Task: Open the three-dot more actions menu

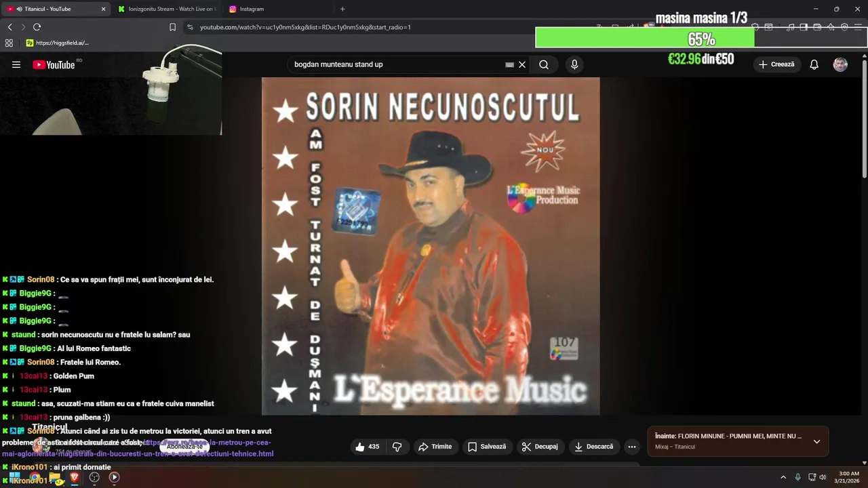Action: tap(632, 447)
